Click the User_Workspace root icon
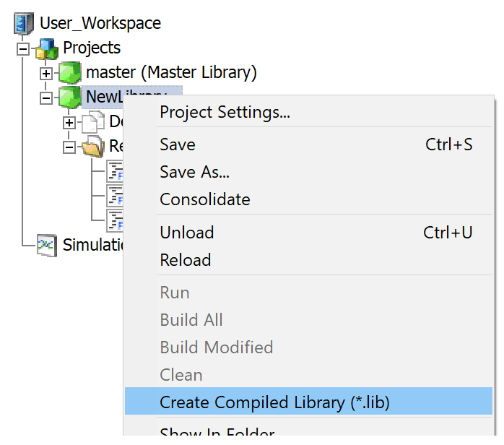 pos(25,23)
